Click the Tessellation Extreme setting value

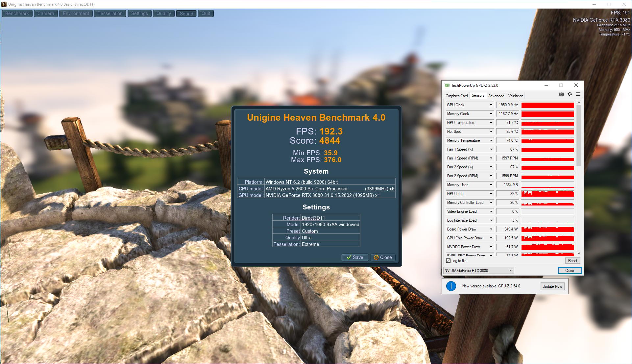(x=330, y=244)
